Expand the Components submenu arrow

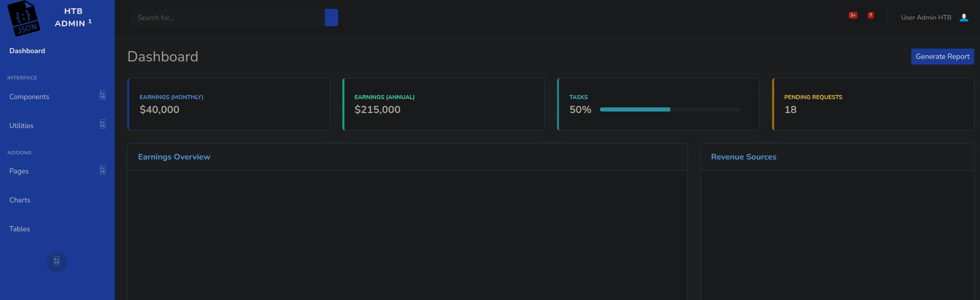pyautogui.click(x=102, y=96)
